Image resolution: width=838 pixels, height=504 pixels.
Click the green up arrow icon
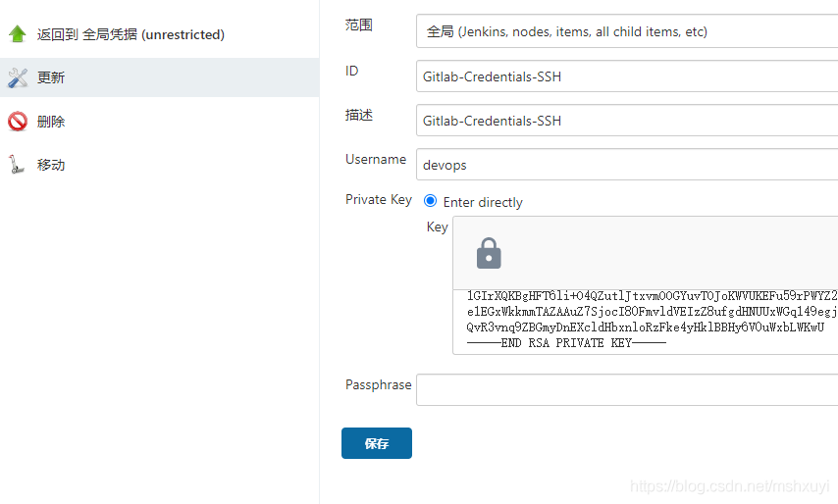pos(18,34)
